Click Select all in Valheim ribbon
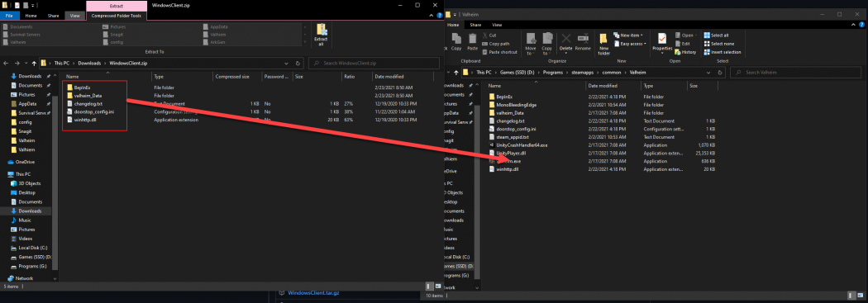868x303 pixels. tap(716, 36)
